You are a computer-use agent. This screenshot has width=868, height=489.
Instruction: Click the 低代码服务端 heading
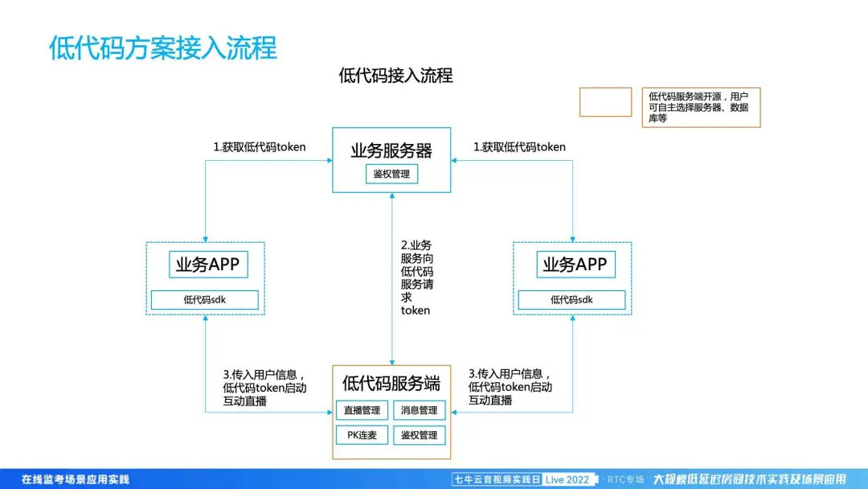point(391,383)
